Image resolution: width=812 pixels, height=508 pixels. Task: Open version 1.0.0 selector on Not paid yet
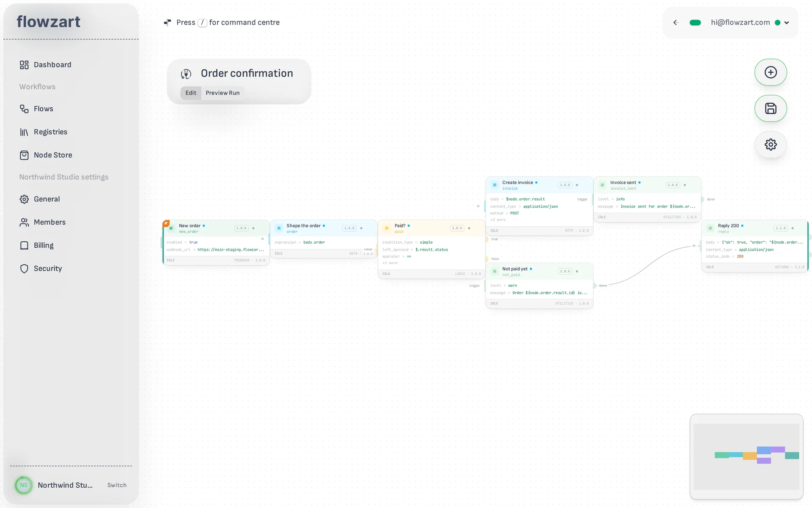pos(565,271)
